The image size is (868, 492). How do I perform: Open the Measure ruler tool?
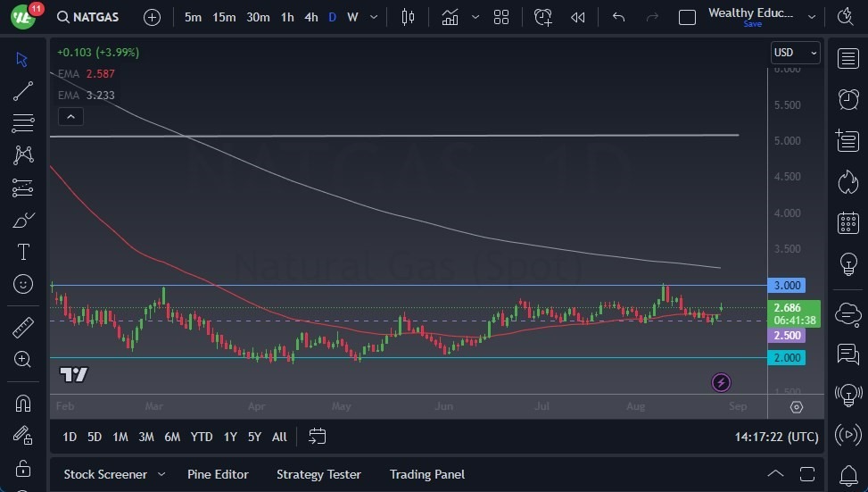click(x=23, y=328)
